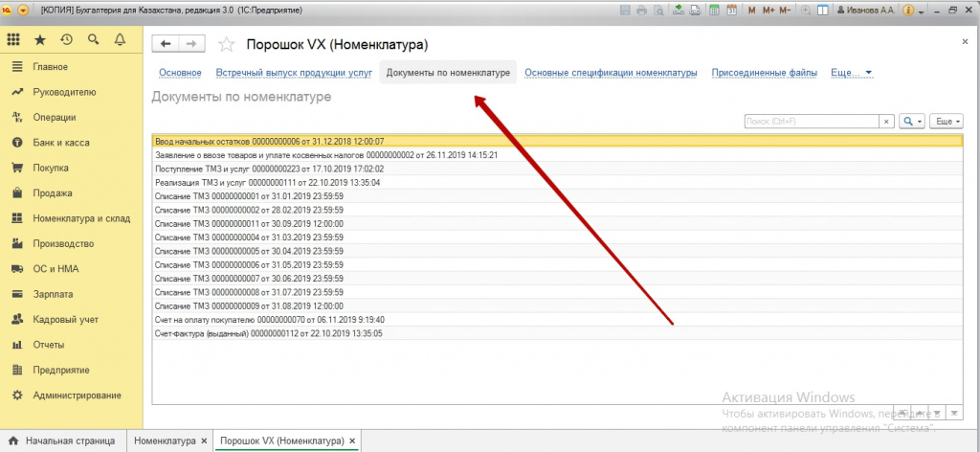This screenshot has width=980, height=452.
Task: Add Порошок VX to favorites star
Action: point(226,44)
